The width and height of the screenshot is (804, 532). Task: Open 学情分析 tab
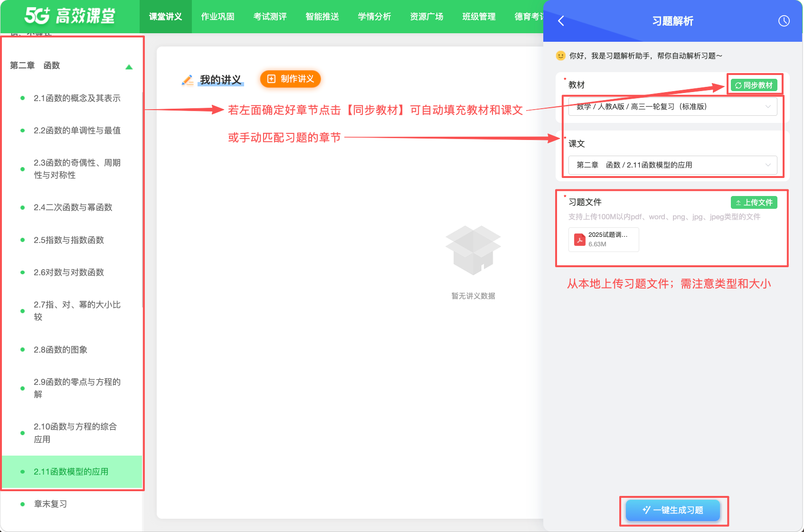pos(374,17)
